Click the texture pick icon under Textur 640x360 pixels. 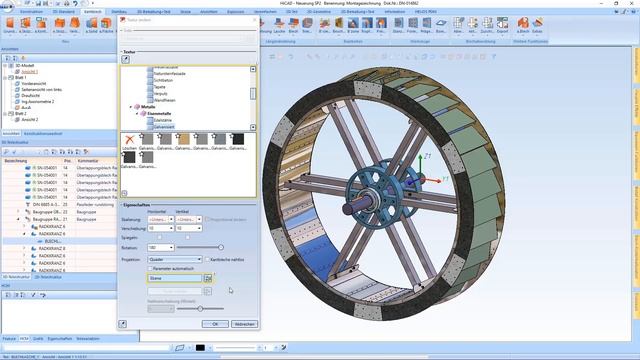click(x=125, y=59)
